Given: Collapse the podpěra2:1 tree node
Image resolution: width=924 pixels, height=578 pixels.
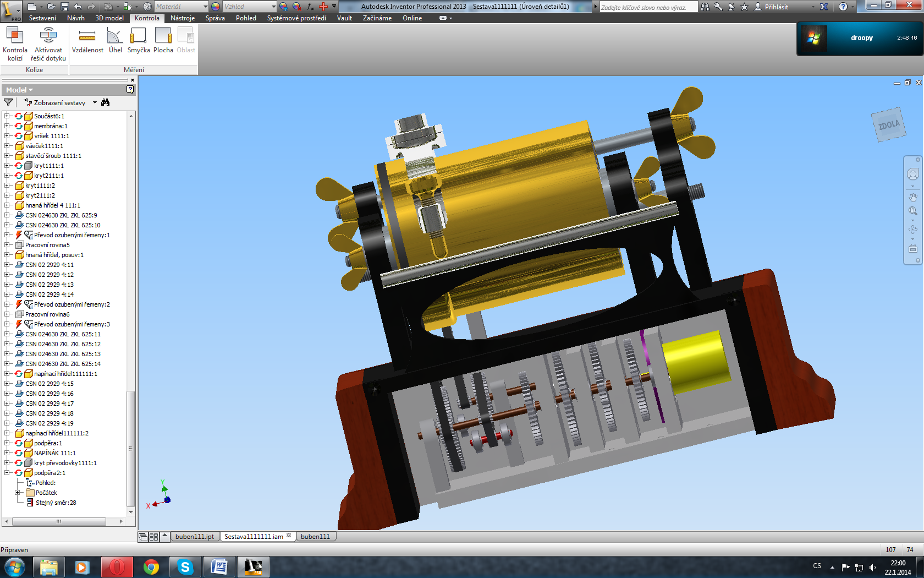Looking at the screenshot, I should [7, 473].
